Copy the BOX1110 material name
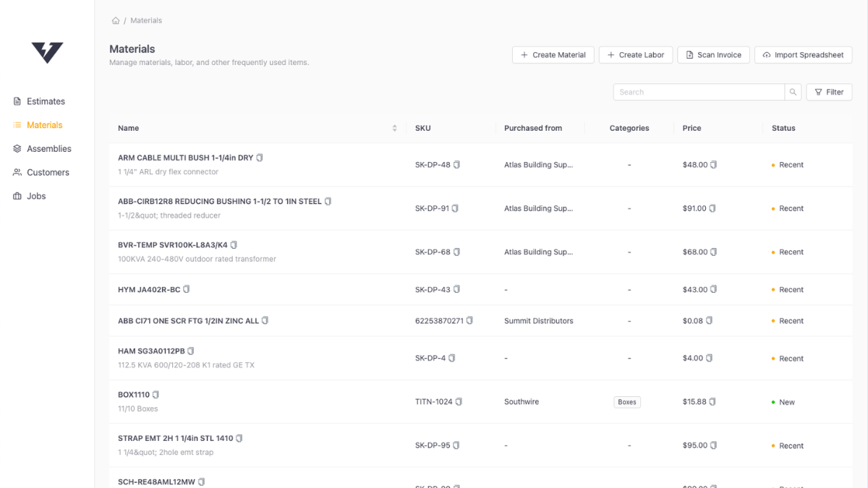 [156, 395]
